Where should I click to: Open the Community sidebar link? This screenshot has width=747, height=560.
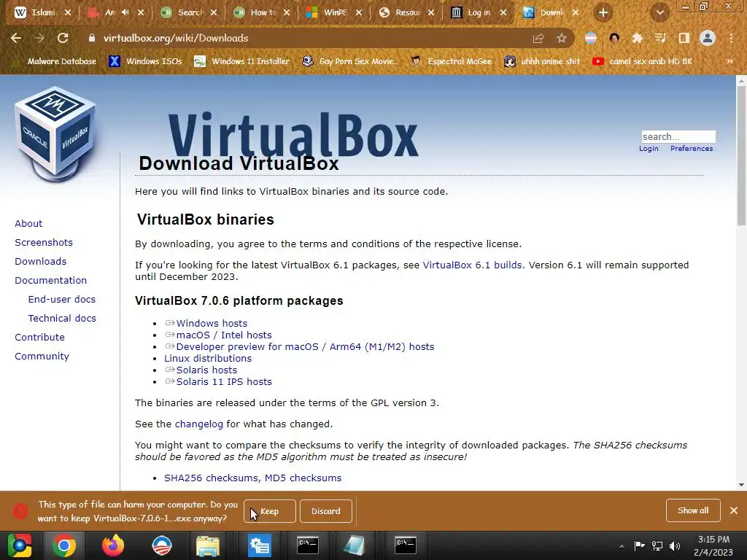[x=42, y=356]
